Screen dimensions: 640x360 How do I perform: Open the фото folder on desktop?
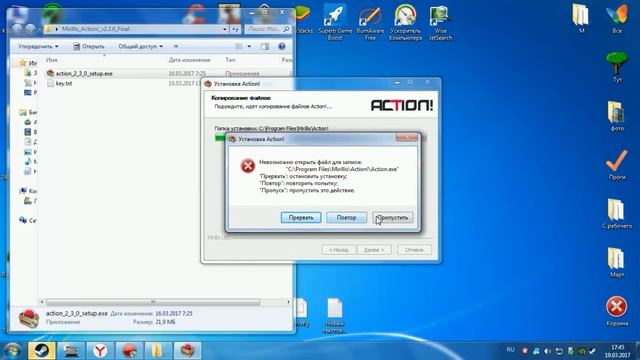(x=617, y=116)
